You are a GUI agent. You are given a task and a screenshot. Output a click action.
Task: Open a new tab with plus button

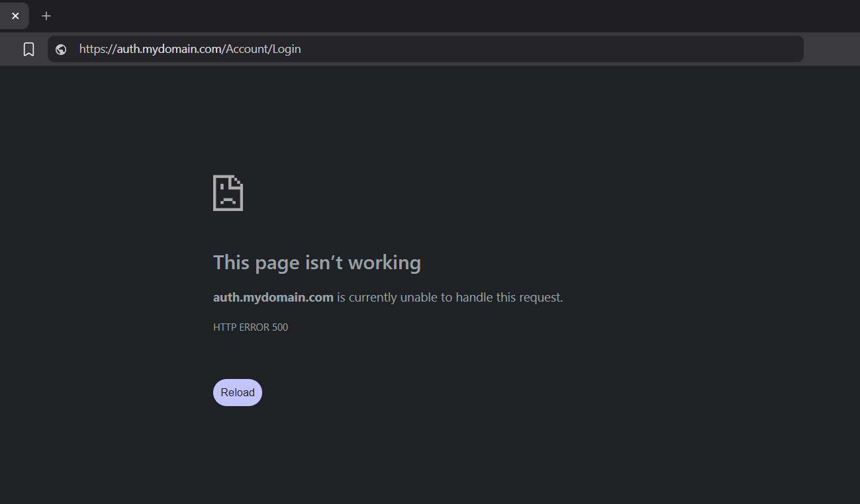pyautogui.click(x=46, y=16)
